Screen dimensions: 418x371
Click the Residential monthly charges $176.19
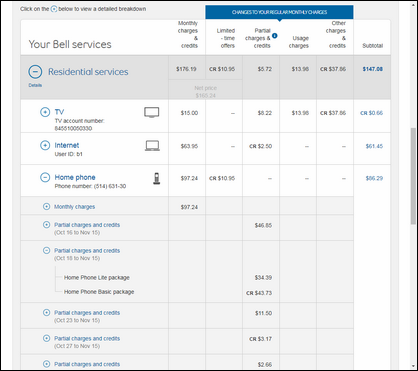click(x=187, y=69)
